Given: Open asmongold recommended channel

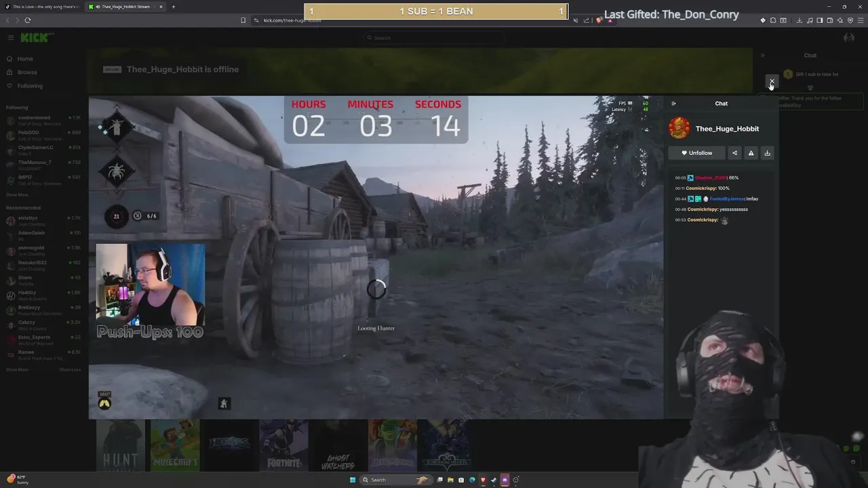Looking at the screenshot, I should coord(43,250).
